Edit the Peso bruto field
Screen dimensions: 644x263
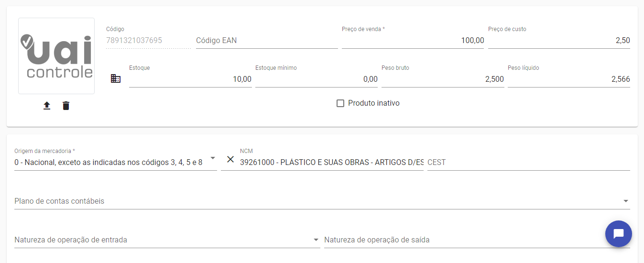click(442, 79)
